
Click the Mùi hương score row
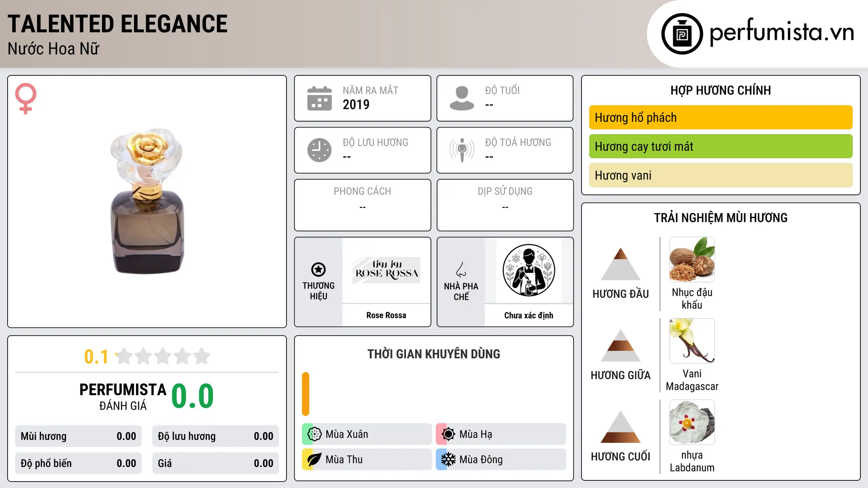[78, 436]
